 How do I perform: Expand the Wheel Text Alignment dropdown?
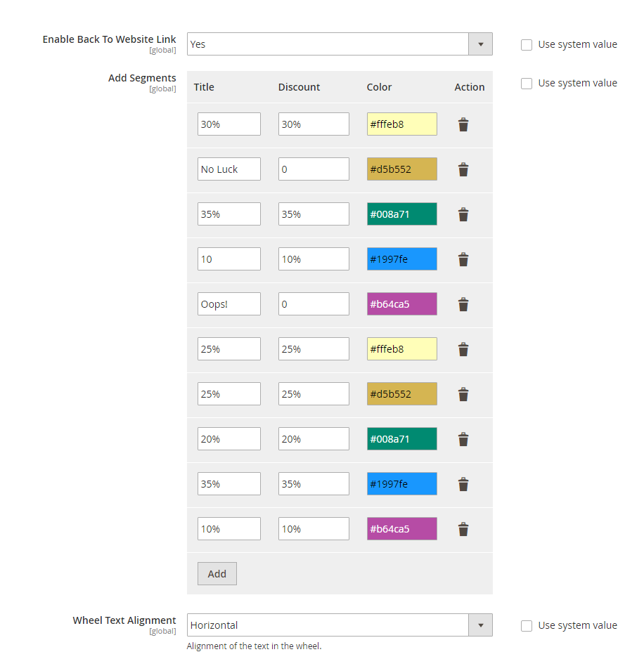click(x=340, y=625)
